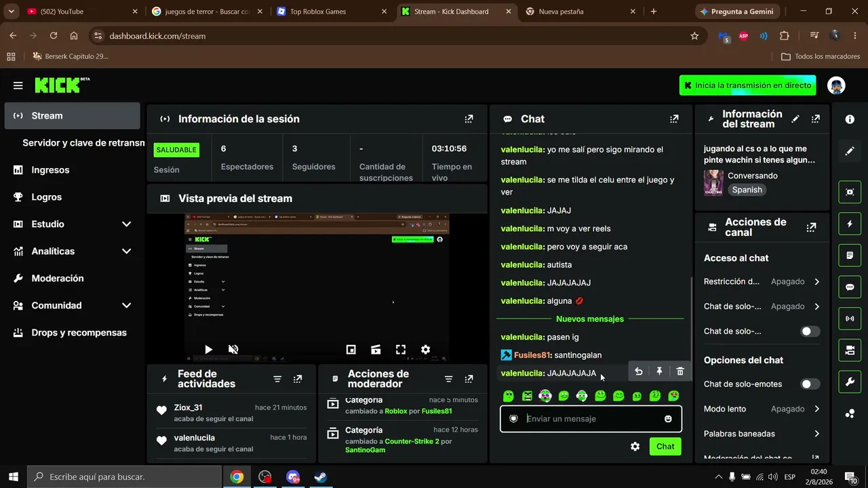Select Stream in the sidebar
This screenshot has height=488, width=868.
[x=73, y=116]
